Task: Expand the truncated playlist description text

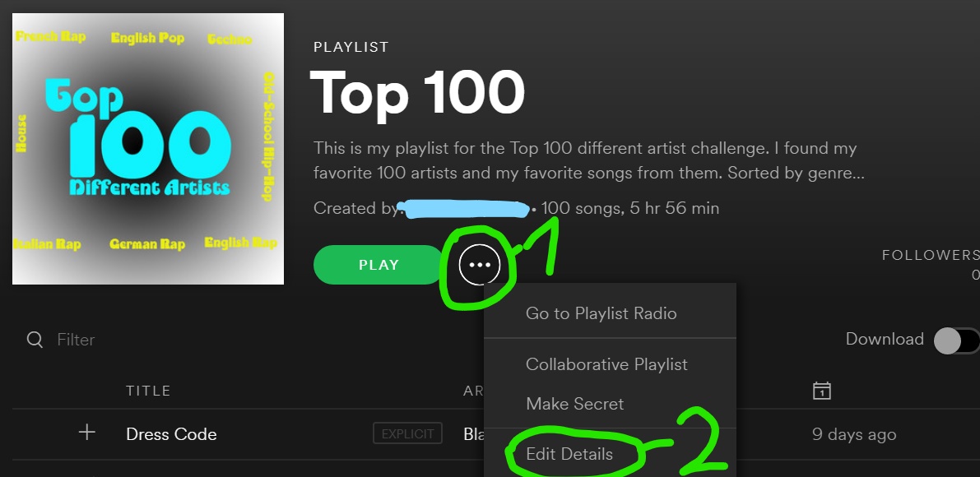Action: (x=589, y=160)
